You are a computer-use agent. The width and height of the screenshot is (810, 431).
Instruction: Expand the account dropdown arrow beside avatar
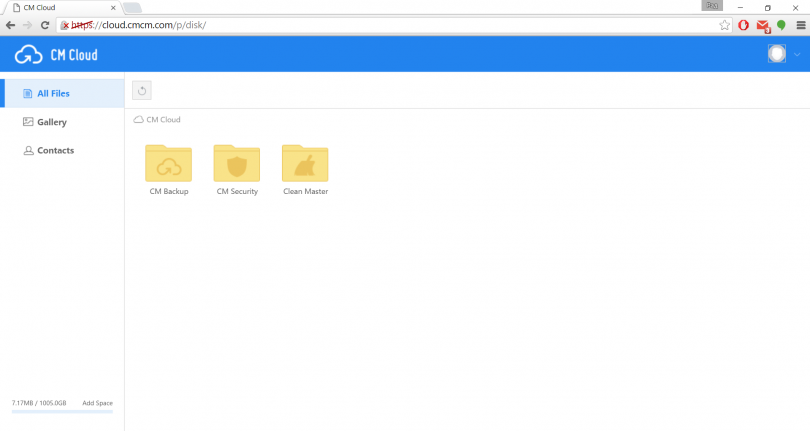coord(797,55)
